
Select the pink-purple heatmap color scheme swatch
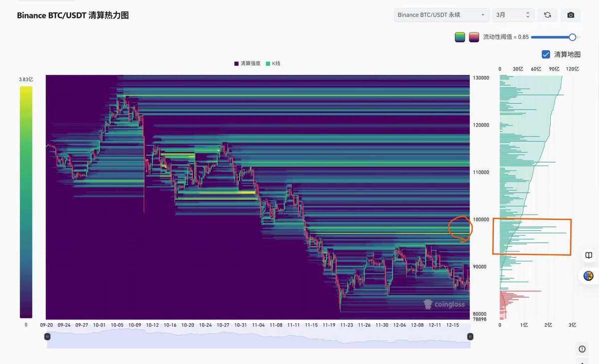(x=474, y=37)
